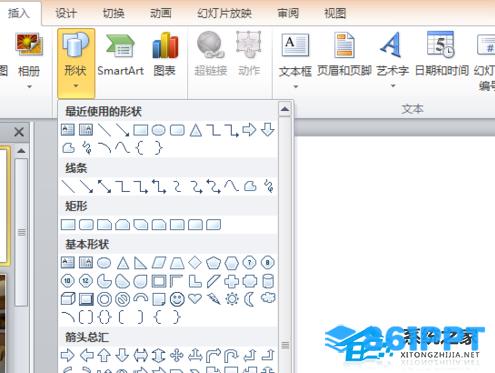Select the smiley face shape
The width and height of the screenshot is (495, 373).
click(x=177, y=299)
